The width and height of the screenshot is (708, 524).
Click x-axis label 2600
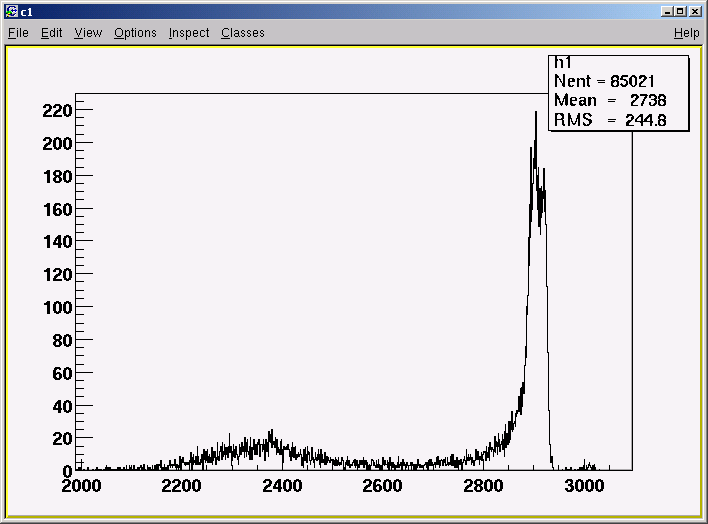(x=382, y=486)
